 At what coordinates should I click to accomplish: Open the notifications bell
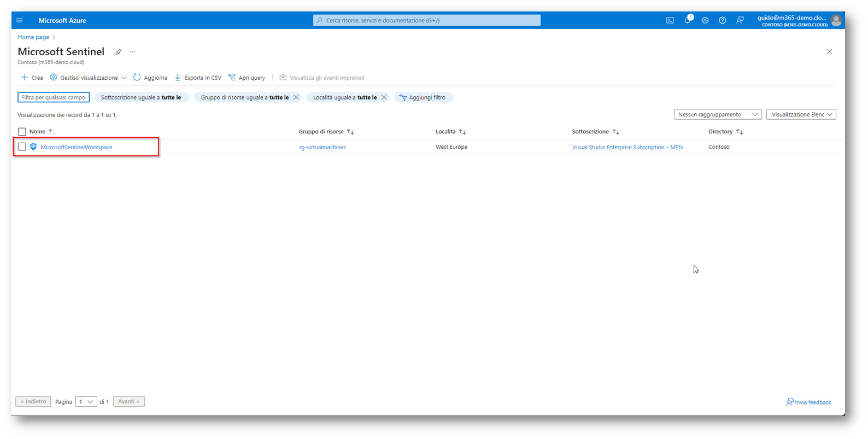click(688, 20)
